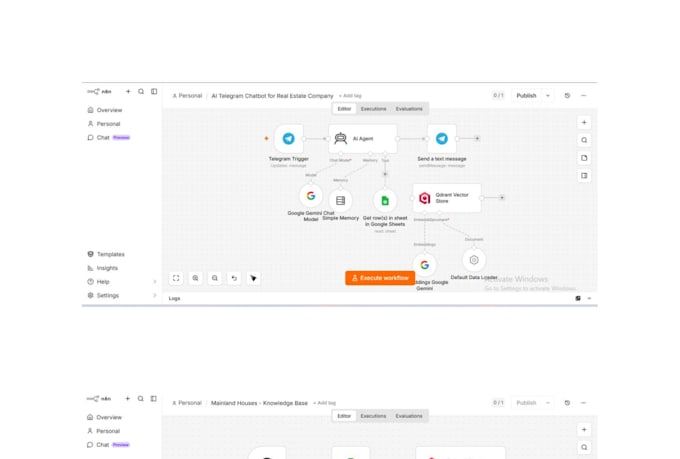
Task: Add a sticky note on the top canvas
Action: coord(584,158)
